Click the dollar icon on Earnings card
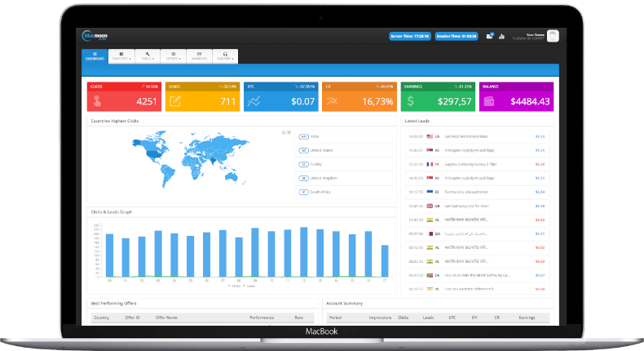The height and width of the screenshot is (351, 644). click(412, 101)
